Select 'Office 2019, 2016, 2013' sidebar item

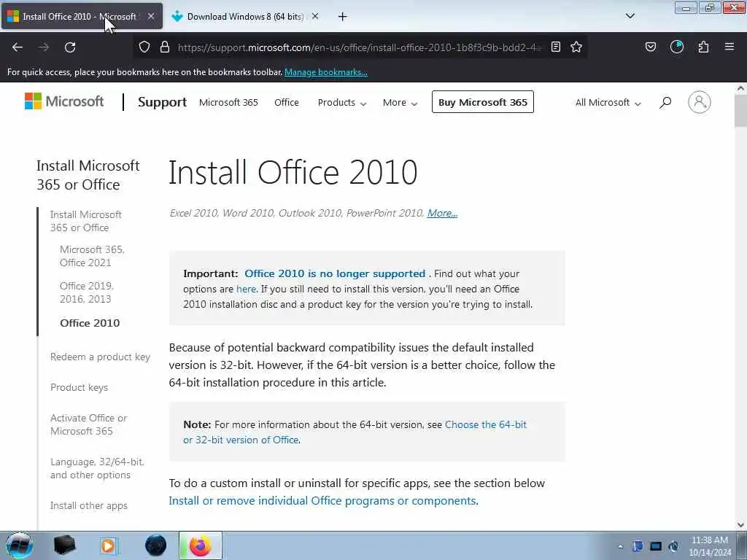pos(87,292)
